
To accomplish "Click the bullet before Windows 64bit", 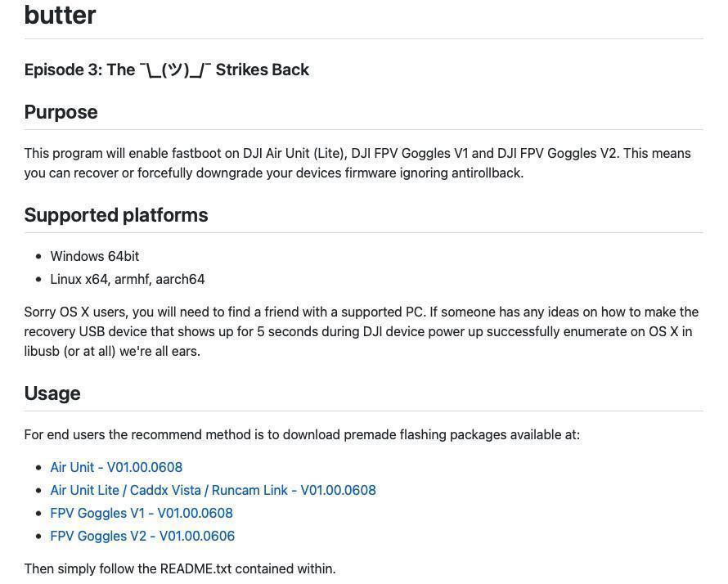I will coord(38,256).
